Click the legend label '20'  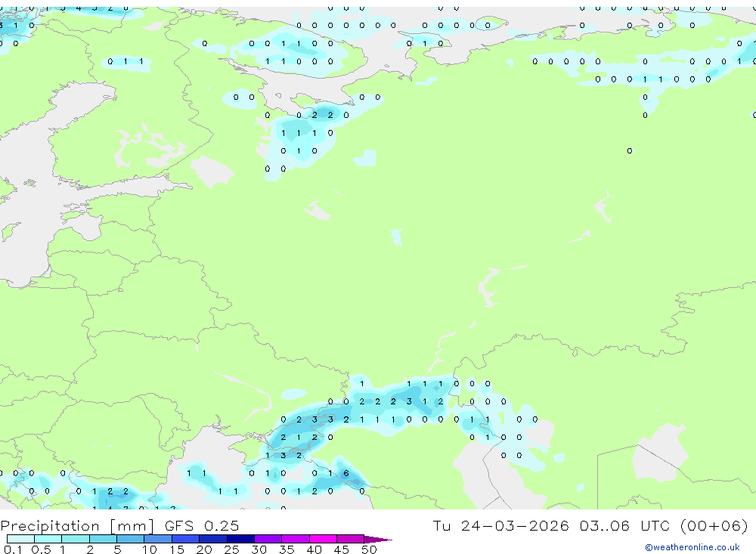(x=204, y=549)
